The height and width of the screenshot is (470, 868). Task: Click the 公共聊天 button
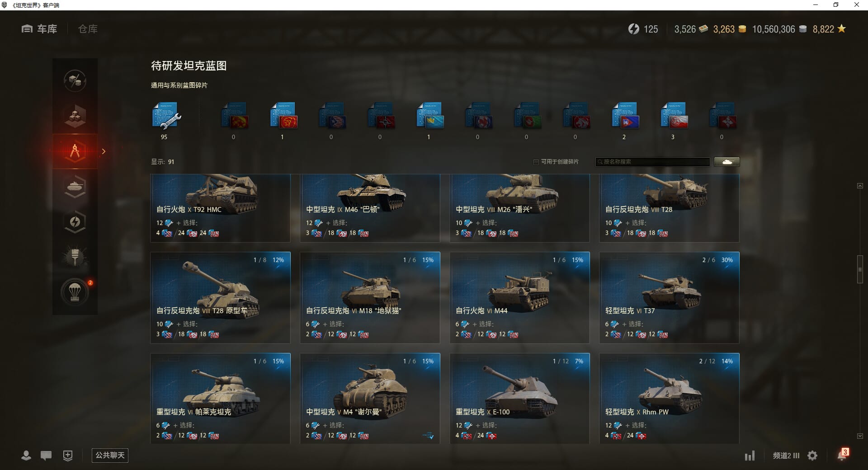(x=110, y=455)
